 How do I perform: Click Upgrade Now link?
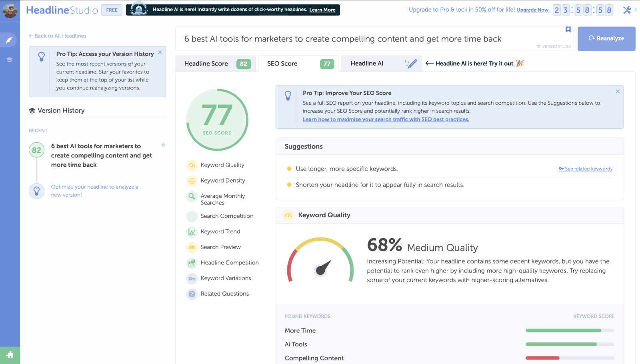pos(532,10)
